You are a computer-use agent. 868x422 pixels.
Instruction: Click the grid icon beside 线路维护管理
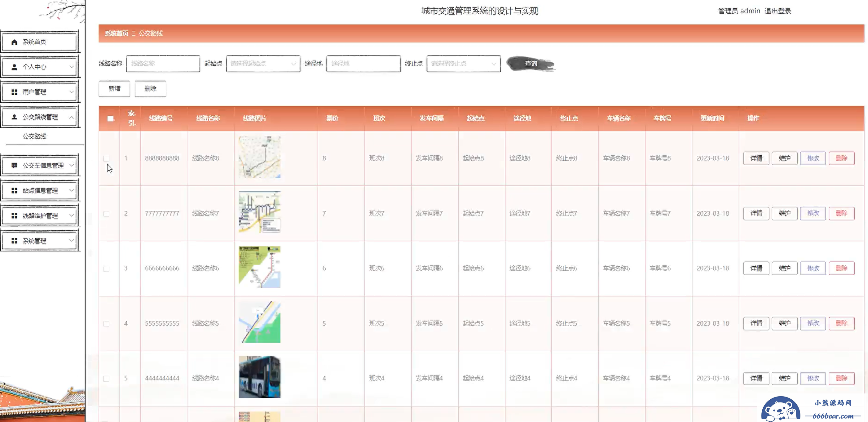14,216
